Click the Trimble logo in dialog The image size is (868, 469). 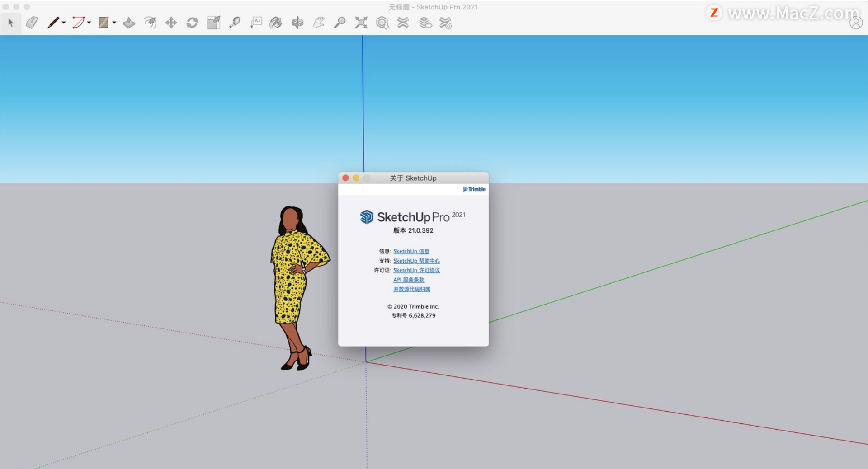[474, 189]
